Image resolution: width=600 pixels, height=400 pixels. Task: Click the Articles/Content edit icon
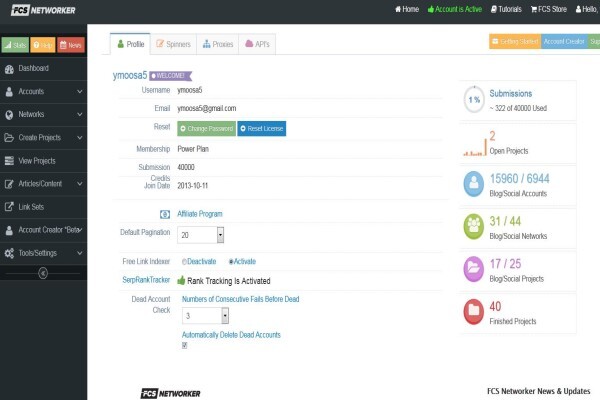pos(9,184)
